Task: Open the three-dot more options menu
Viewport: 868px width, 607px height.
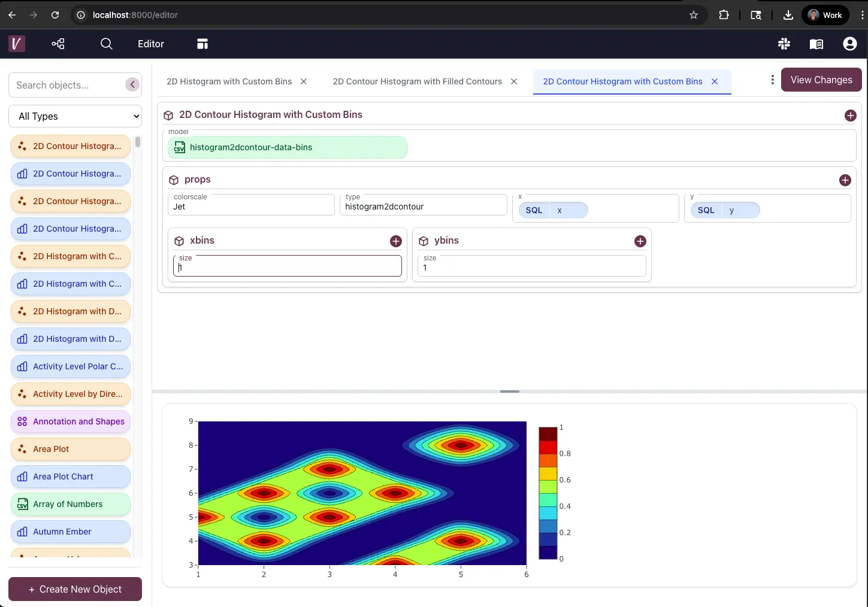Action: [772, 80]
